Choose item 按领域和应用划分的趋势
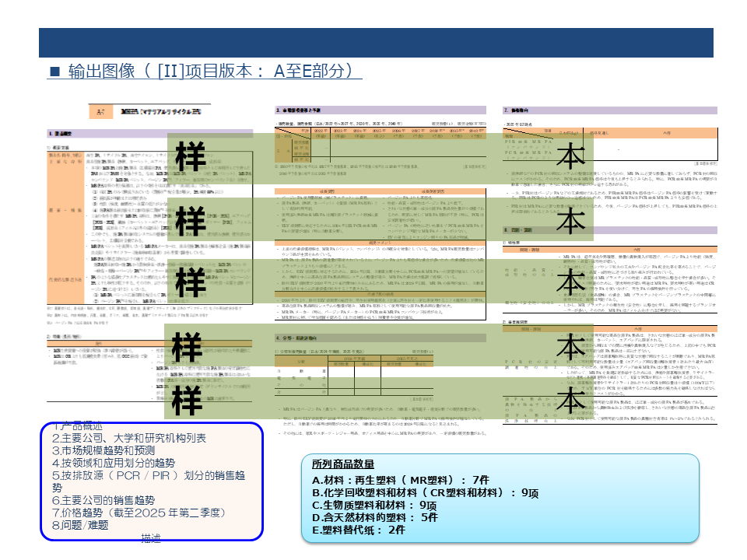This screenshot has width=747, height=560. (x=114, y=463)
